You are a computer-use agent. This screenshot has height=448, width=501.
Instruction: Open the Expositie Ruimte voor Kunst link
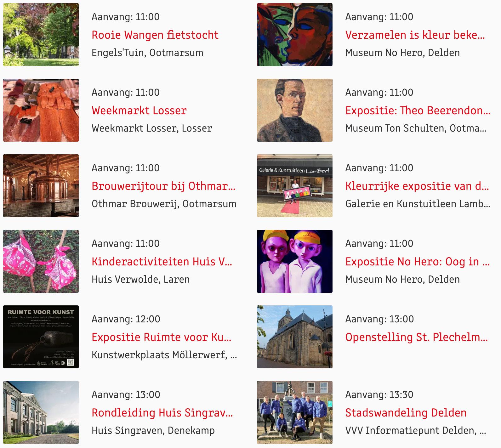coord(162,337)
